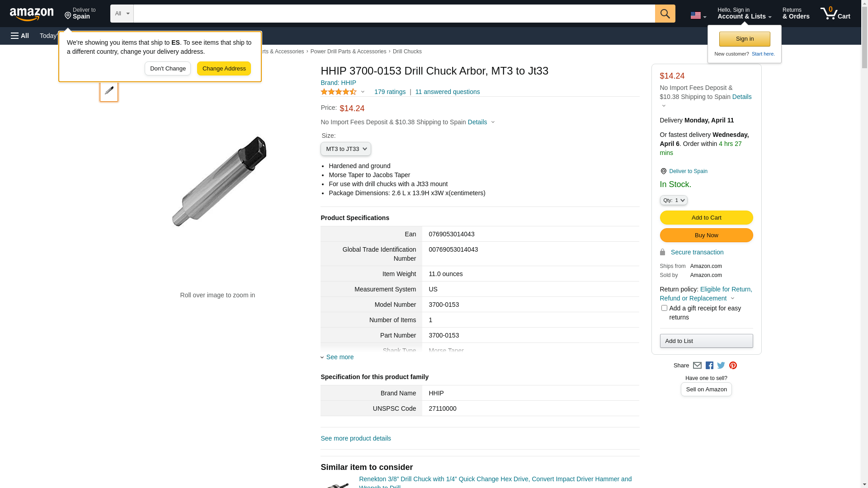Share product via email icon
868x488 pixels.
pyautogui.click(x=697, y=366)
